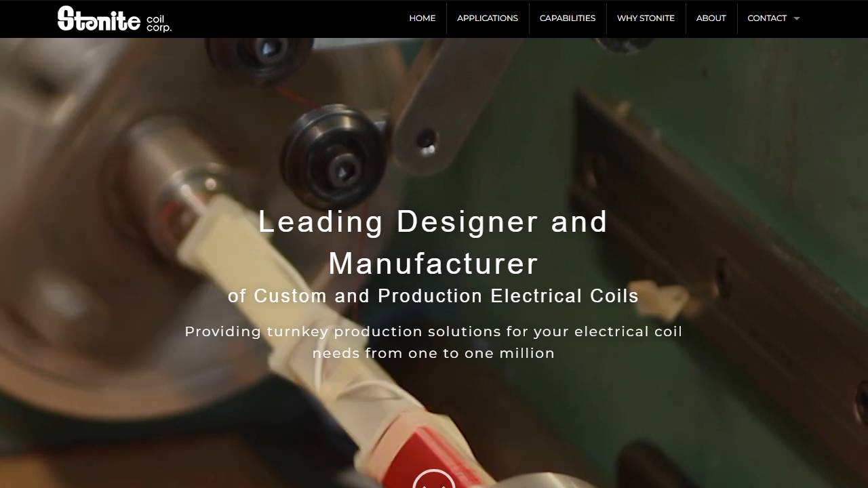Expand the CONTACT dropdown arrow

pos(797,18)
